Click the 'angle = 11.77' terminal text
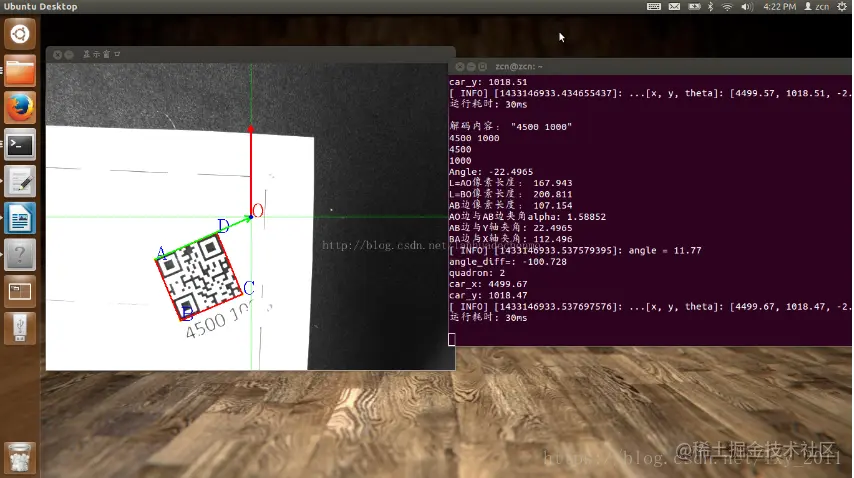This screenshot has width=854, height=478. click(x=664, y=250)
